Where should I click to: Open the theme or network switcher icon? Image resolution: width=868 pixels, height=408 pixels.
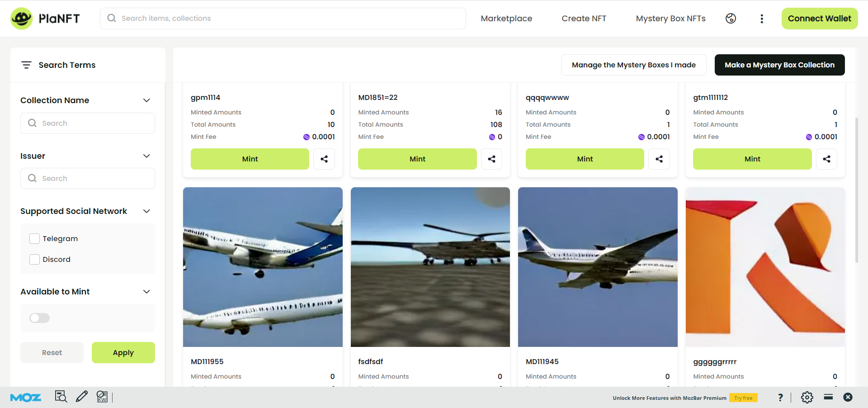(x=731, y=19)
